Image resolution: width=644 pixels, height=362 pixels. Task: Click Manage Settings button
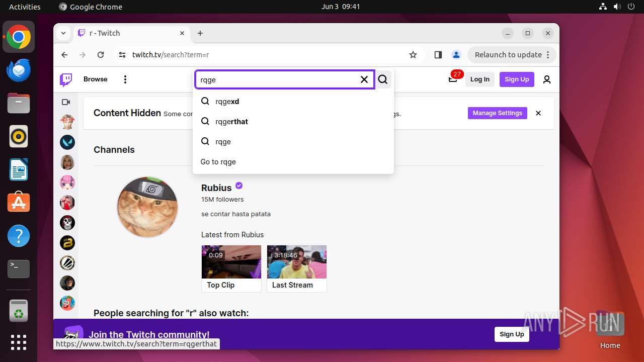tap(498, 113)
